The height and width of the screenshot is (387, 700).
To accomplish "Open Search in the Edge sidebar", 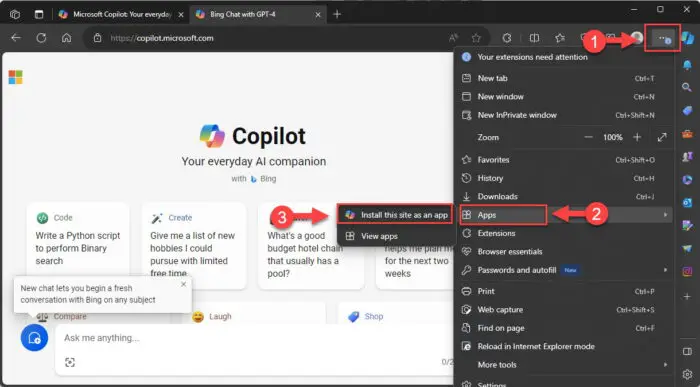I will (x=688, y=87).
